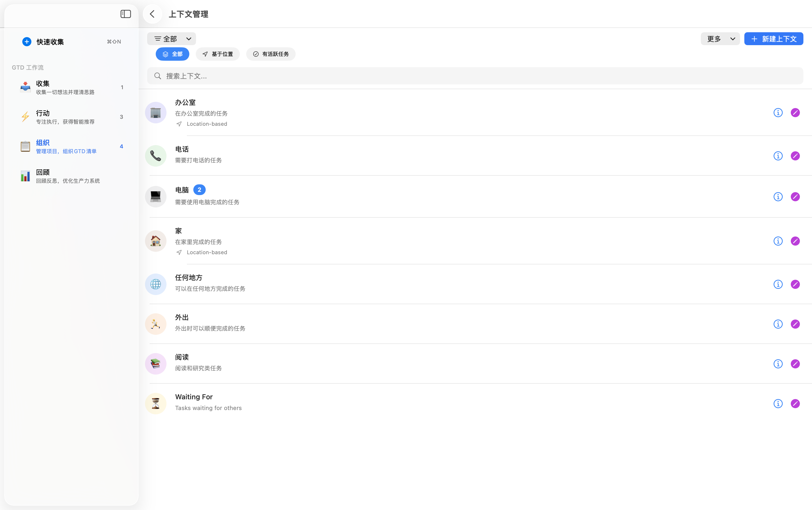Toggle the sidebar panel icon
The height and width of the screenshot is (510, 812).
point(125,14)
